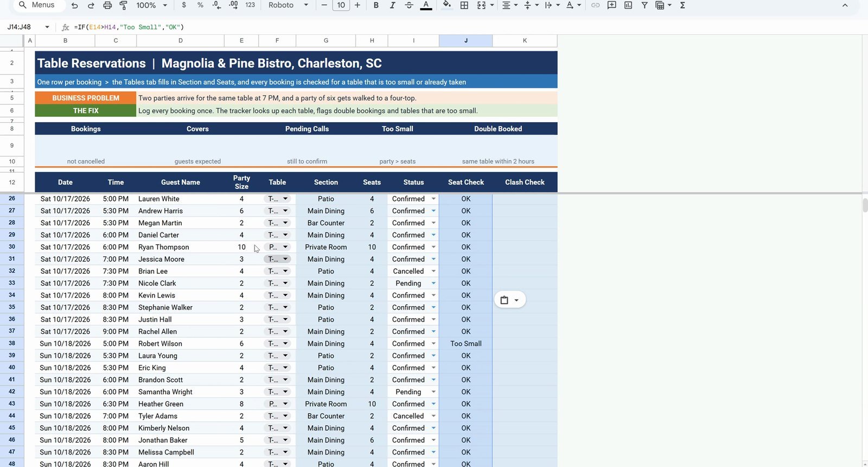Open the horizontal align dropdown
868x467 pixels.
pos(509,5)
